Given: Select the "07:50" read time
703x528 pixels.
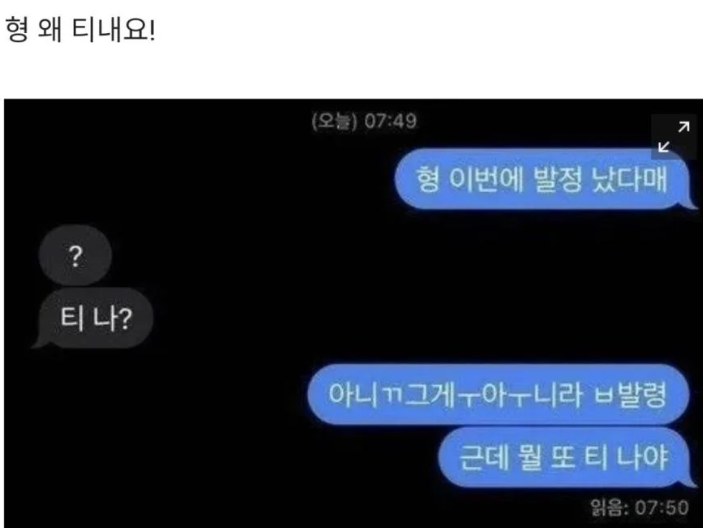Looking at the screenshot, I should 662,508.
